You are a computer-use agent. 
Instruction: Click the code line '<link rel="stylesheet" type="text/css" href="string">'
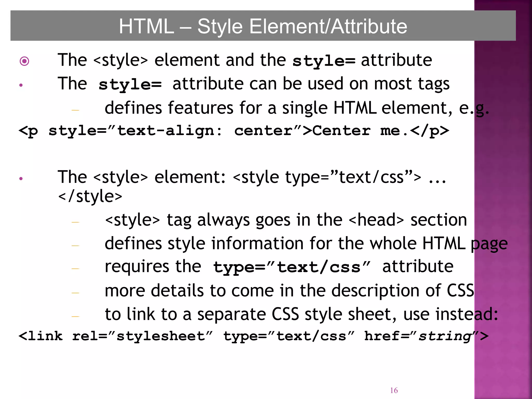coord(254,336)
